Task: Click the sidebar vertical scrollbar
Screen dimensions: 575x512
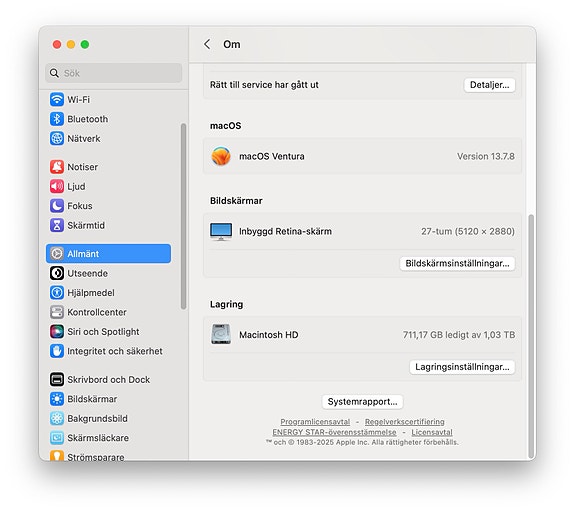Action: [183, 216]
